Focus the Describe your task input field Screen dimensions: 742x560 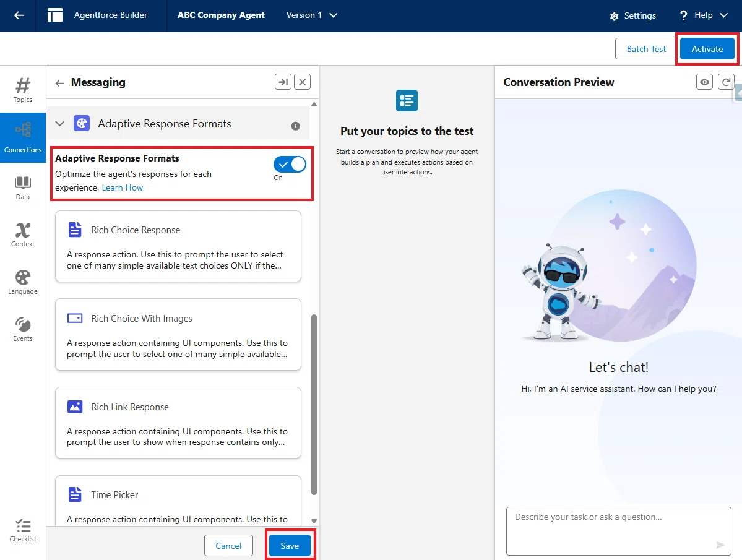click(618, 531)
